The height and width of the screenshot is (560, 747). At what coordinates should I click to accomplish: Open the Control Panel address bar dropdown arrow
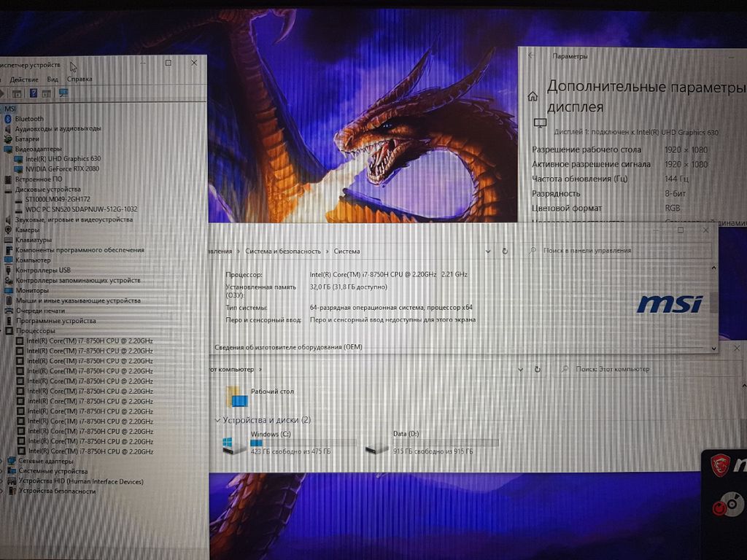tap(488, 252)
